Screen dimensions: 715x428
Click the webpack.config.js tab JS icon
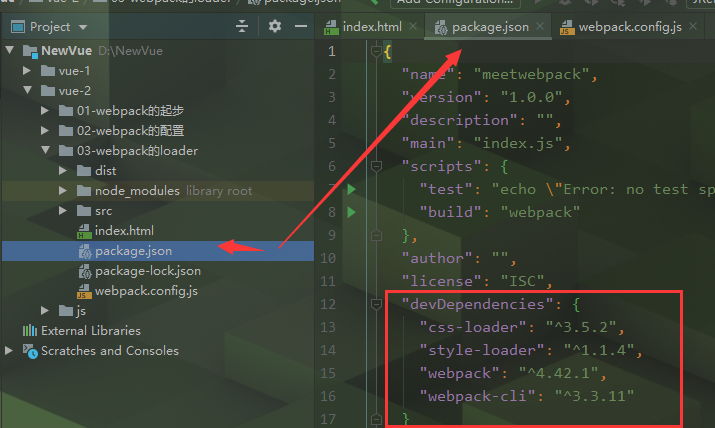click(567, 28)
